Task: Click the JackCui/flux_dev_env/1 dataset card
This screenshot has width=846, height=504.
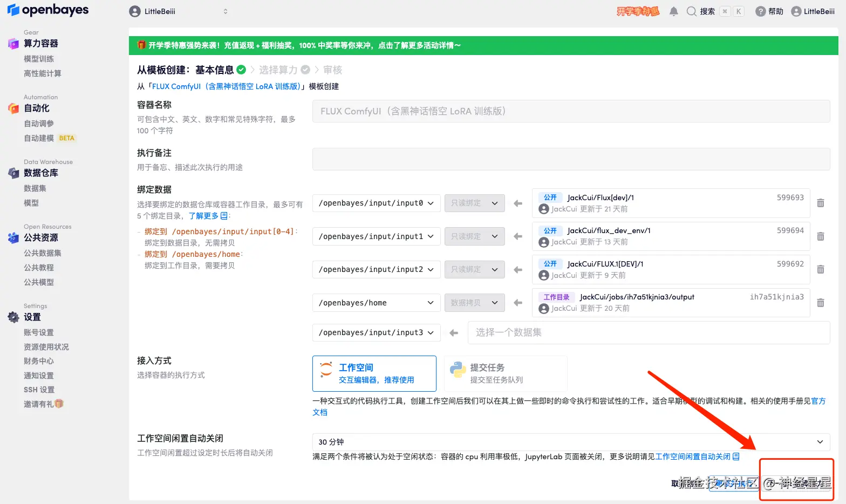Action: point(671,236)
